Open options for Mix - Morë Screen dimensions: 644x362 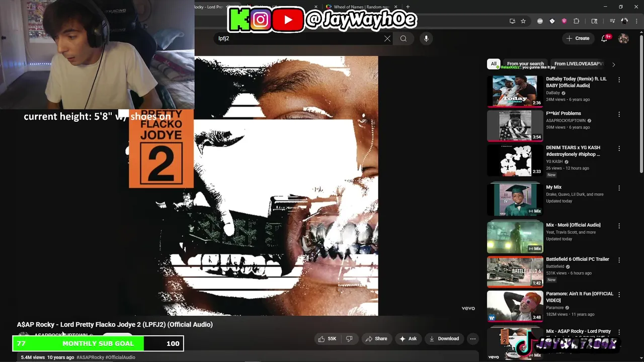pyautogui.click(x=619, y=226)
